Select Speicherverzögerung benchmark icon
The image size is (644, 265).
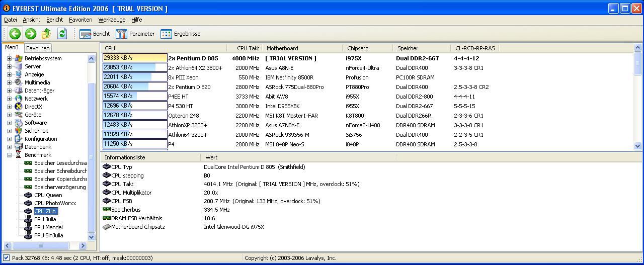tap(28, 187)
